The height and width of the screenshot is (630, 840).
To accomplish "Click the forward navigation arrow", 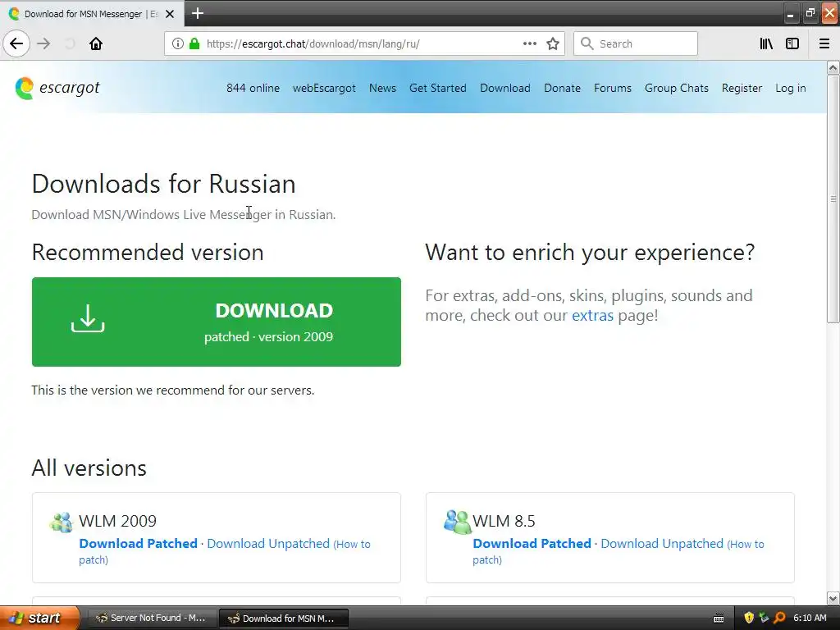I will pyautogui.click(x=43, y=43).
